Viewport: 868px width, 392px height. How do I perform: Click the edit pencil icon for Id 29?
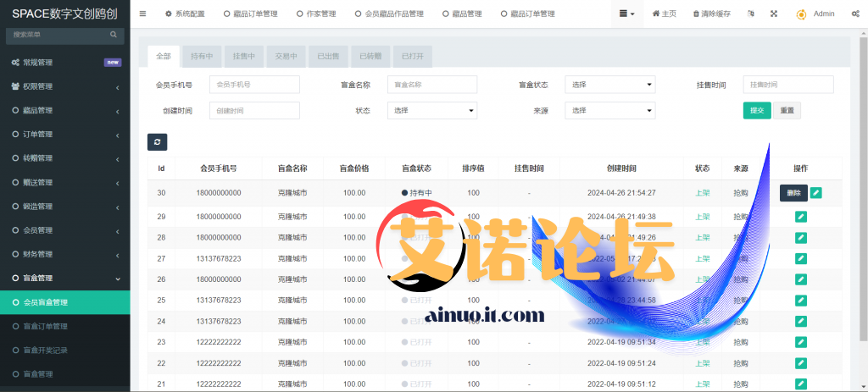click(800, 217)
